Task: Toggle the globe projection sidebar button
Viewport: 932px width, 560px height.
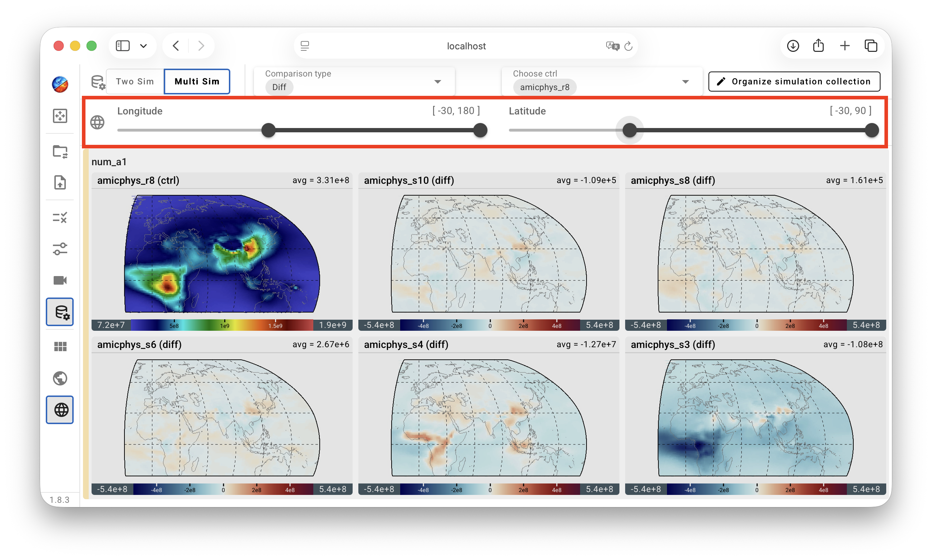Action: tap(60, 410)
